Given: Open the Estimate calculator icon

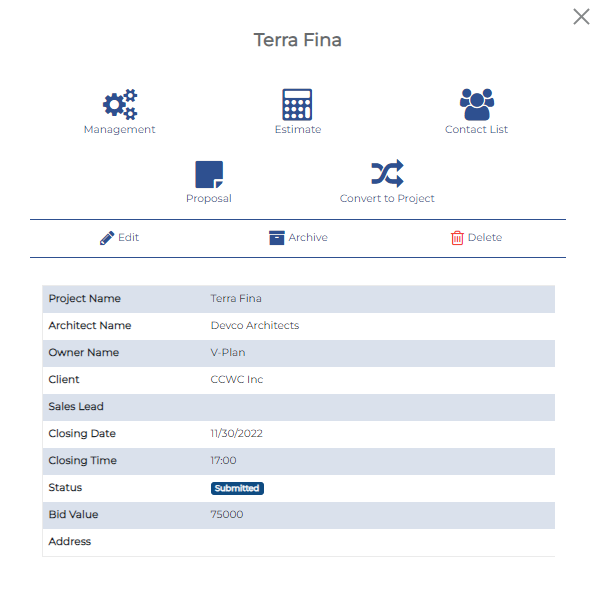Looking at the screenshot, I should [297, 105].
